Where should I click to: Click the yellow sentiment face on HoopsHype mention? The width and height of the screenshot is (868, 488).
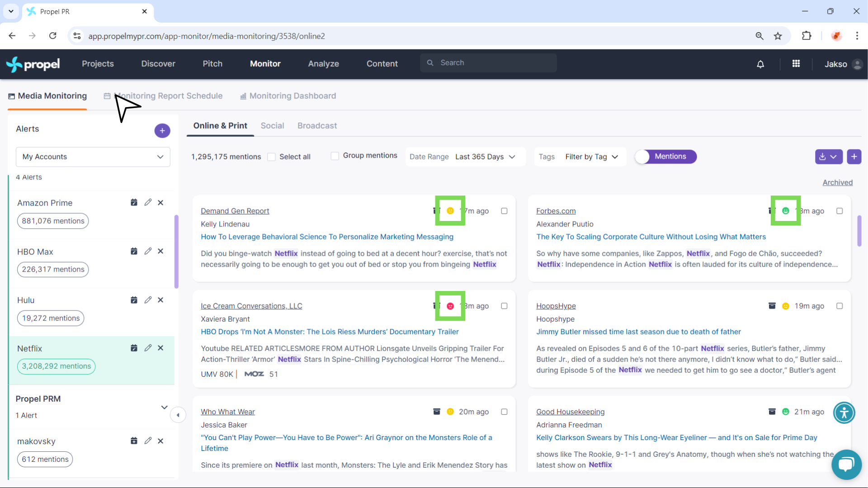point(786,306)
